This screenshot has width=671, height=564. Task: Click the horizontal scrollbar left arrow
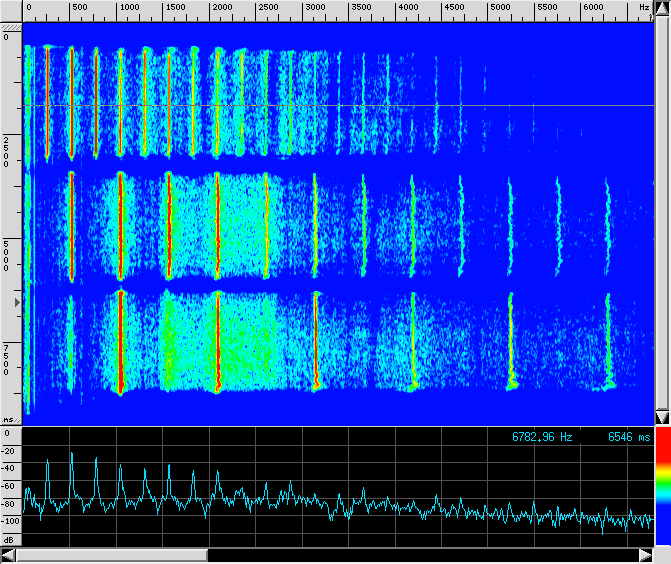click(8, 555)
